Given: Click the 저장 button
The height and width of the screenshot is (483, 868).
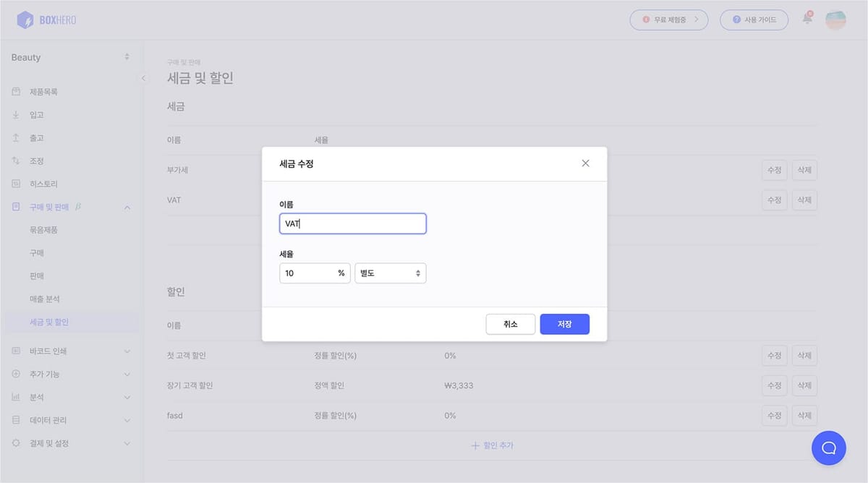Looking at the screenshot, I should click(x=564, y=324).
